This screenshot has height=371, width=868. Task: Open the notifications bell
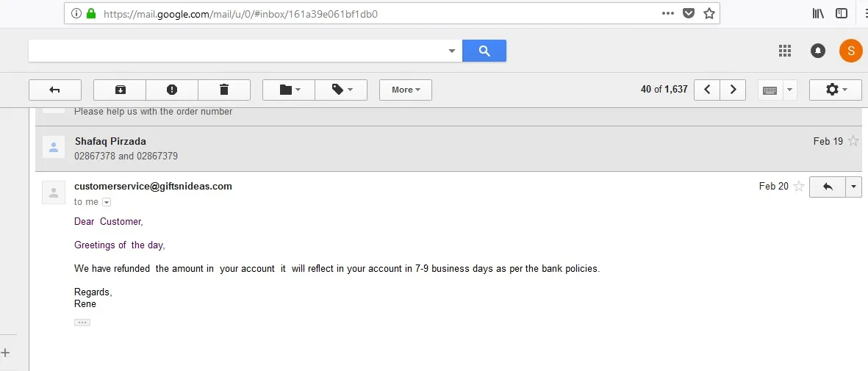point(817,51)
